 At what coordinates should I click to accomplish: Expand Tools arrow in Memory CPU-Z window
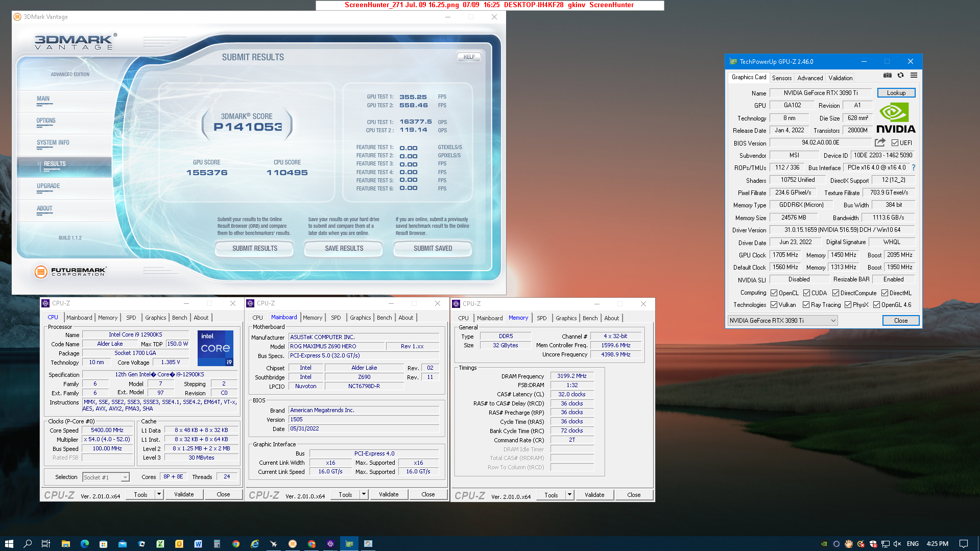[x=569, y=495]
